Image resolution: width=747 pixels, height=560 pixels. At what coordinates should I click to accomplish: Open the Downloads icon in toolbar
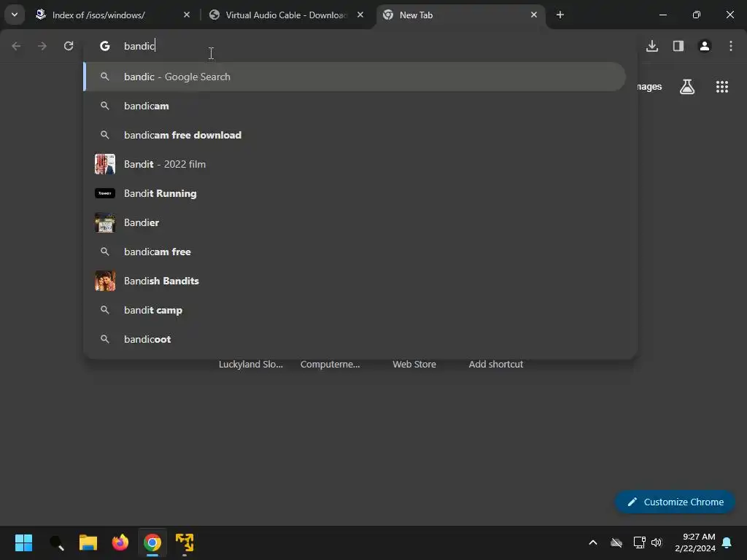tap(652, 46)
